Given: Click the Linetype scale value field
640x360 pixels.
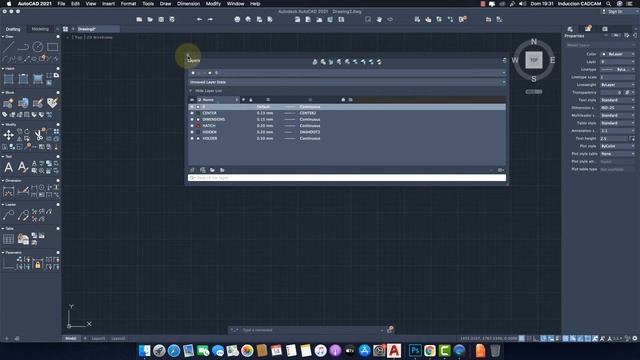Looking at the screenshot, I should (x=618, y=77).
